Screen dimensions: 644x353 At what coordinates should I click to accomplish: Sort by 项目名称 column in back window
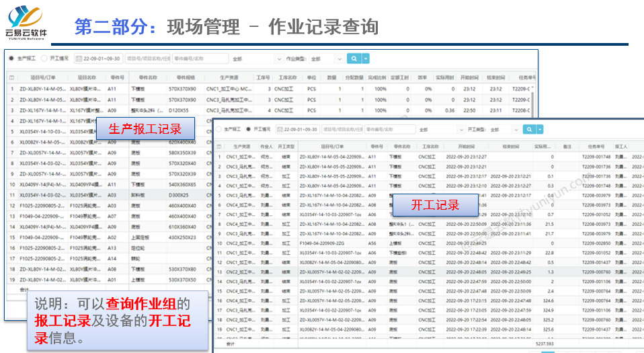pos(87,77)
